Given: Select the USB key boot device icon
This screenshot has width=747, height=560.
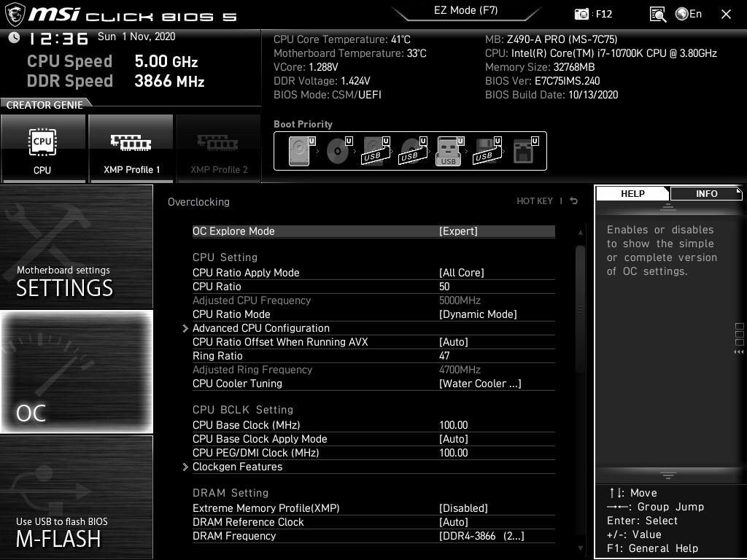Looking at the screenshot, I should [449, 151].
